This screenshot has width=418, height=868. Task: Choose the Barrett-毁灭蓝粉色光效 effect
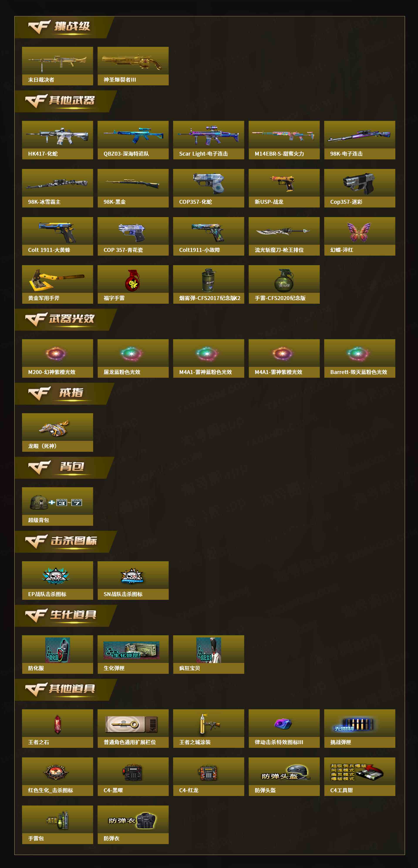(360, 359)
